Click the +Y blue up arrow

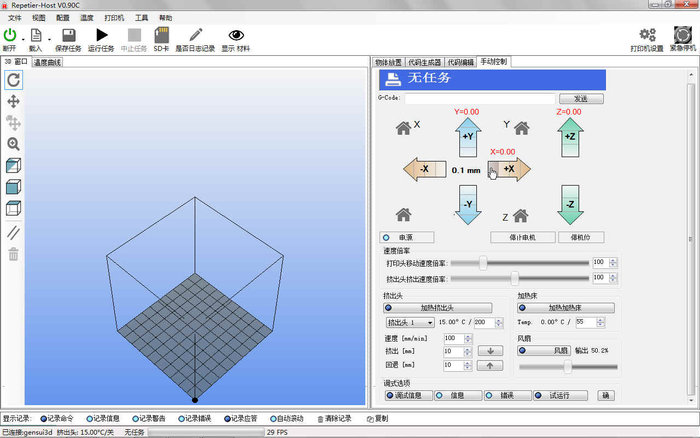[x=469, y=137]
